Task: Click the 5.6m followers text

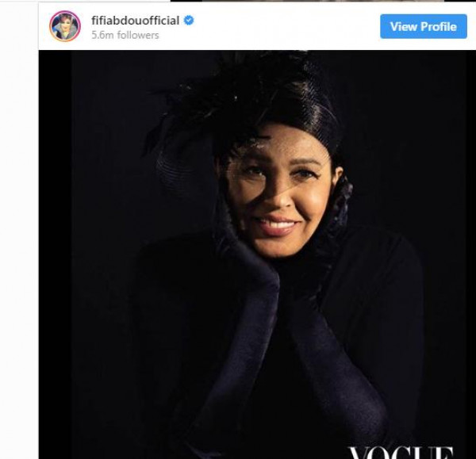Action: coord(126,35)
